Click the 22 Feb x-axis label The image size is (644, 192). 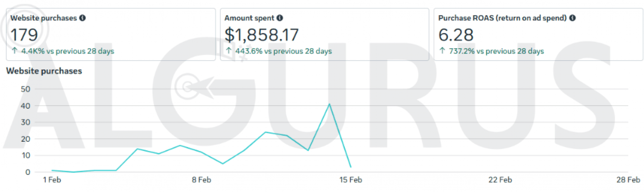coord(500,180)
